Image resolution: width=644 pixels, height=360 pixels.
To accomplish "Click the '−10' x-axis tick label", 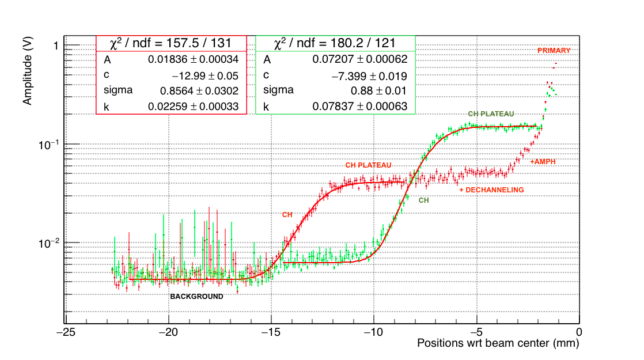I will point(374,332).
